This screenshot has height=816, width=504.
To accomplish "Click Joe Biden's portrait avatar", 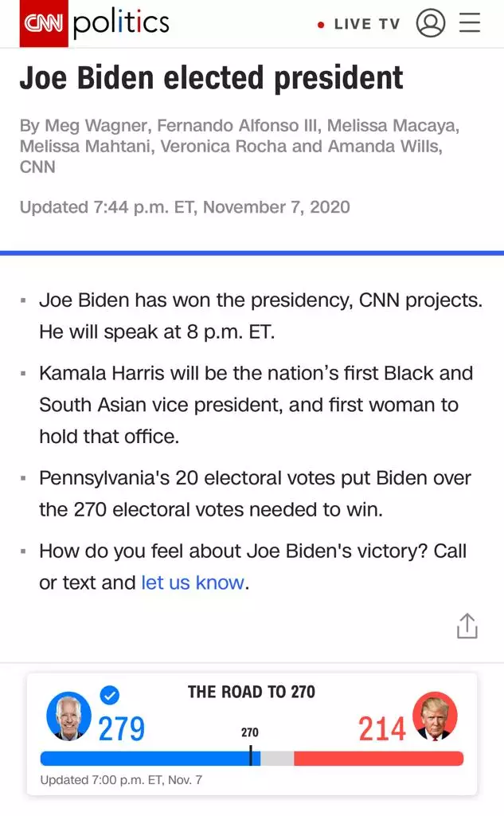I will [69, 716].
